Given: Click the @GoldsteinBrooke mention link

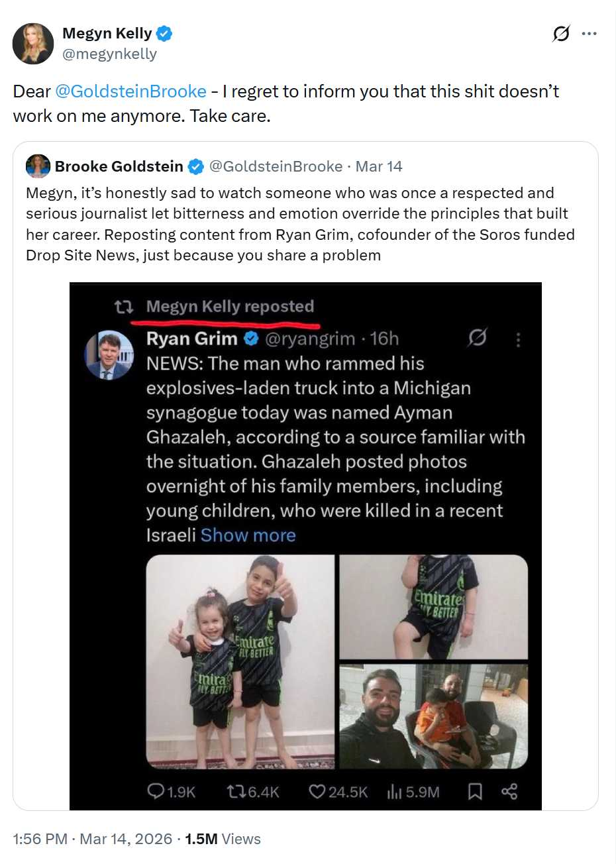Looking at the screenshot, I should click(x=130, y=91).
